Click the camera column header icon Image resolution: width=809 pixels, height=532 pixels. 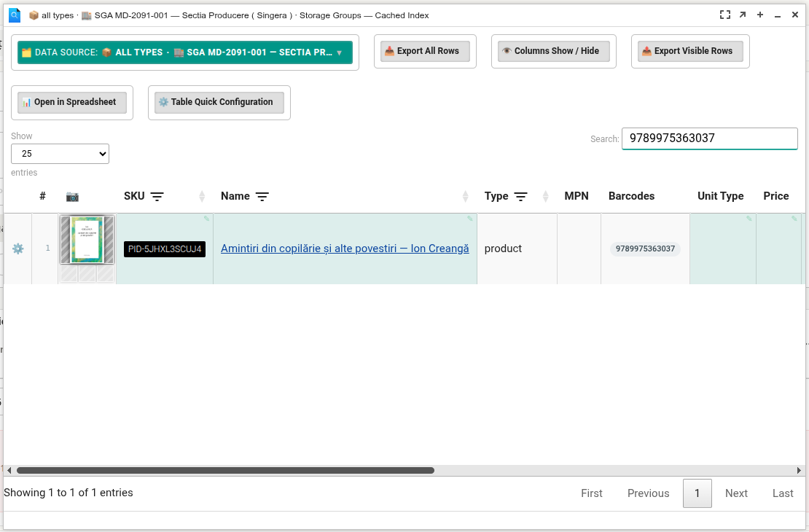(72, 197)
